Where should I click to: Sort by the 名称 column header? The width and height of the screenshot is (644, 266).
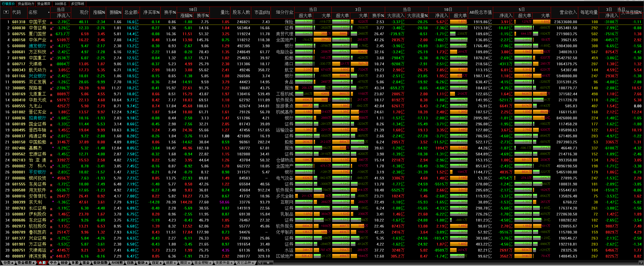(x=33, y=12)
